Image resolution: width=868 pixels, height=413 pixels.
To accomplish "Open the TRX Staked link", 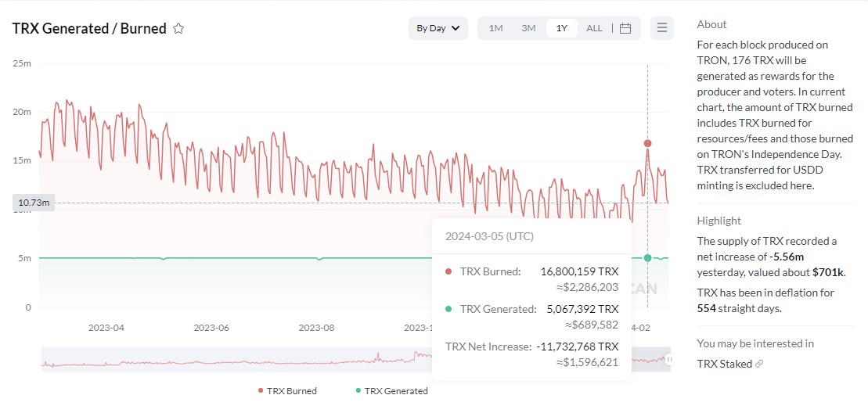I will 724,364.
